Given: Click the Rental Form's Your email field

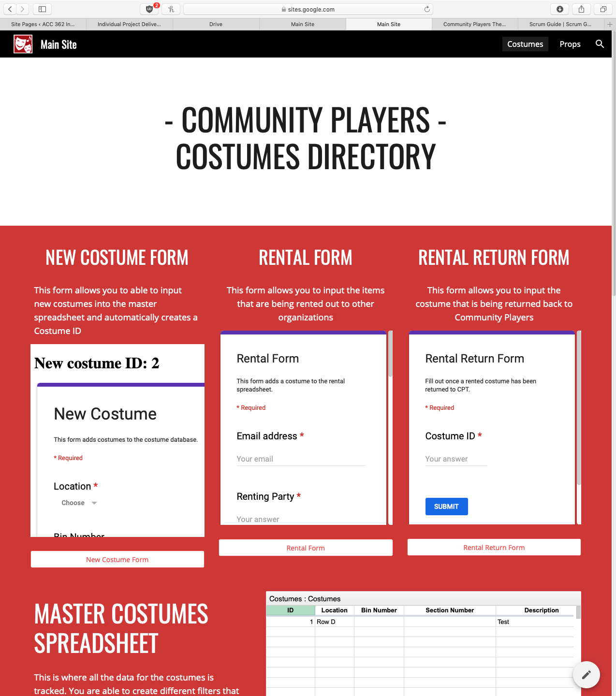Looking at the screenshot, I should pos(301,459).
